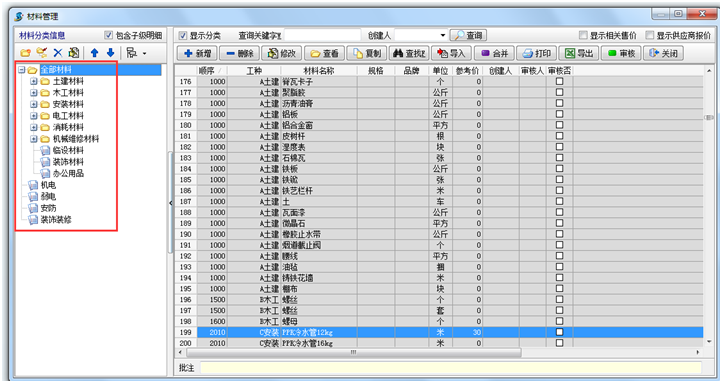This screenshot has height=383, width=722.
Task: Click the tree structure view icon
Action: pos(132,53)
